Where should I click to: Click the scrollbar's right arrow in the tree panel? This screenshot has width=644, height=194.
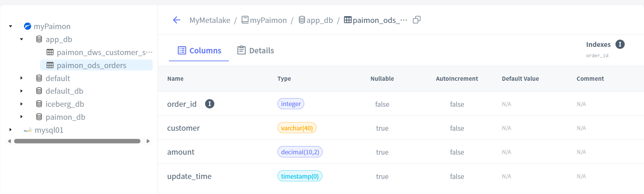[148, 141]
